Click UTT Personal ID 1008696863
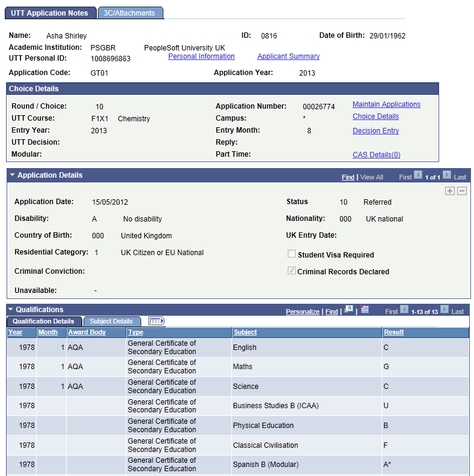 pyautogui.click(x=111, y=59)
